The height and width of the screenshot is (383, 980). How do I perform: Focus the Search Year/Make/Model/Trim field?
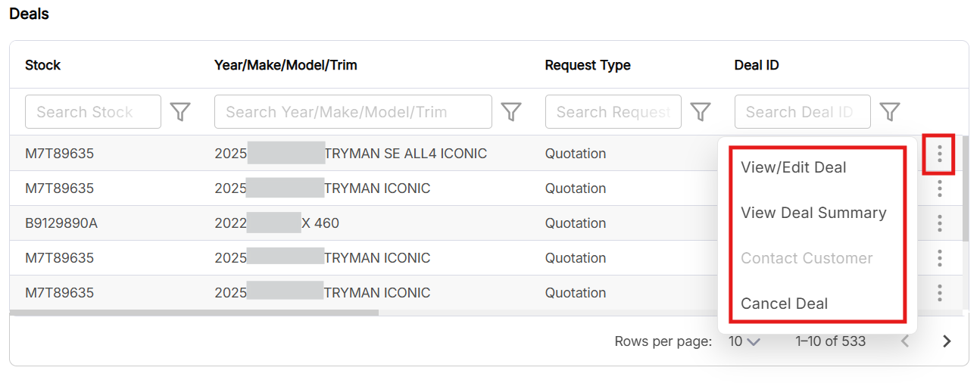pos(352,112)
